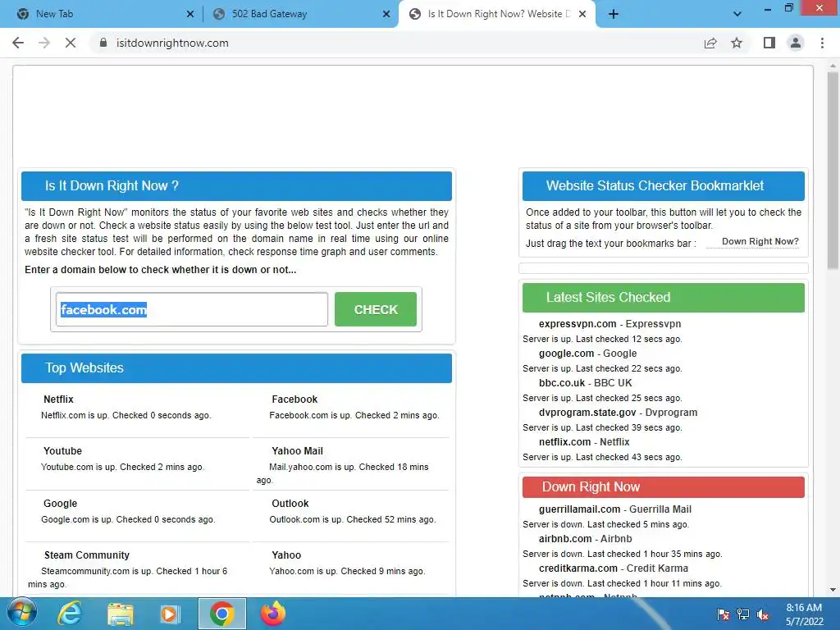This screenshot has width=840, height=630.
Task: Open bbc.co.uk in Latest Sites Checked
Action: pyautogui.click(x=562, y=383)
